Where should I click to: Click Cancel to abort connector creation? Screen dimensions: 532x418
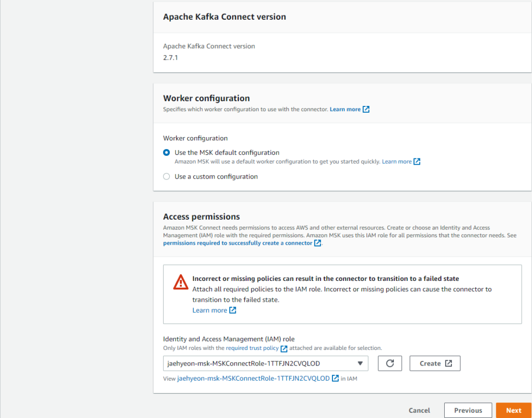coord(419,410)
